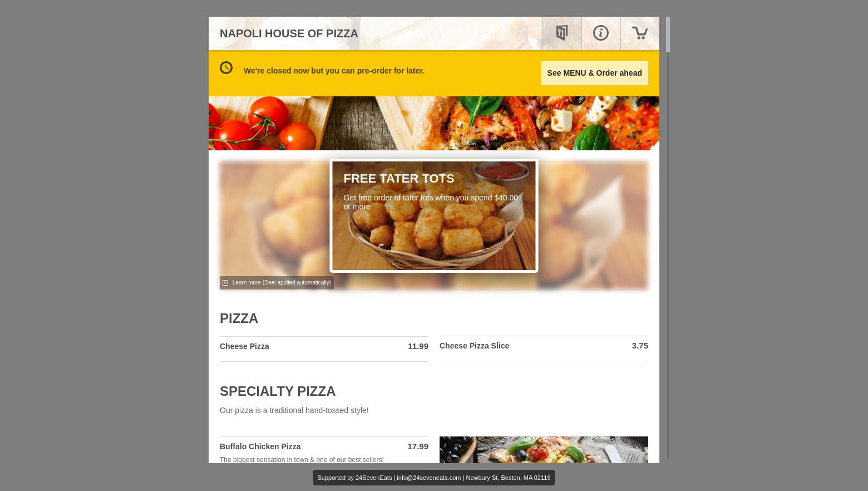Click the page vertical scrollbar thumb

pos(668,35)
